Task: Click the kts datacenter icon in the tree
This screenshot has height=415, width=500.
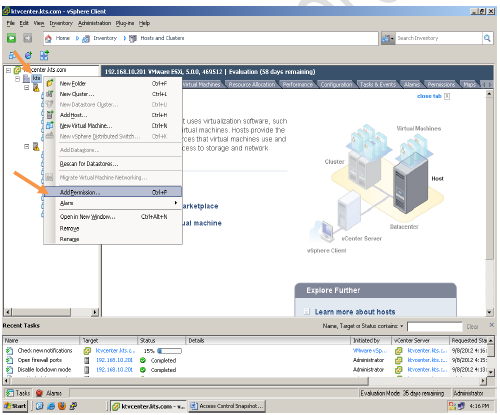Action: coord(26,79)
